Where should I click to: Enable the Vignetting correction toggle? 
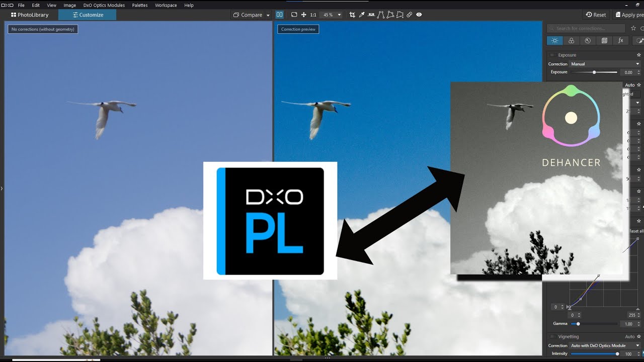[x=552, y=337]
